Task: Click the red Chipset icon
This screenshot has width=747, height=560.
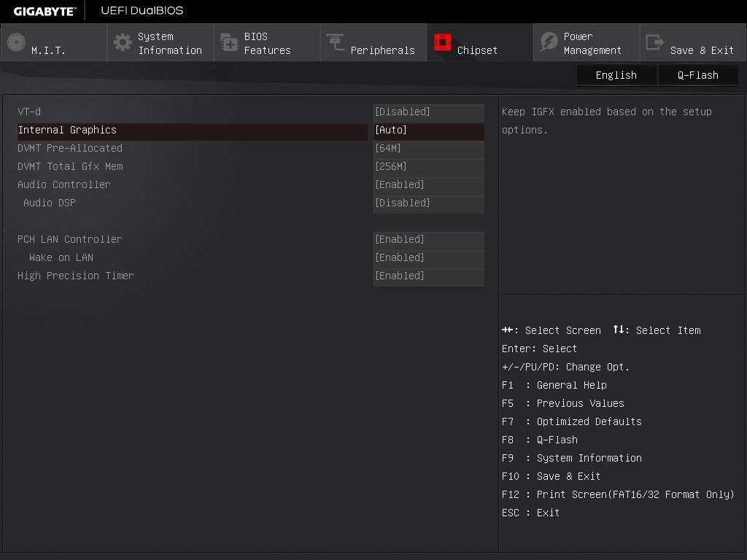Action: click(x=442, y=43)
